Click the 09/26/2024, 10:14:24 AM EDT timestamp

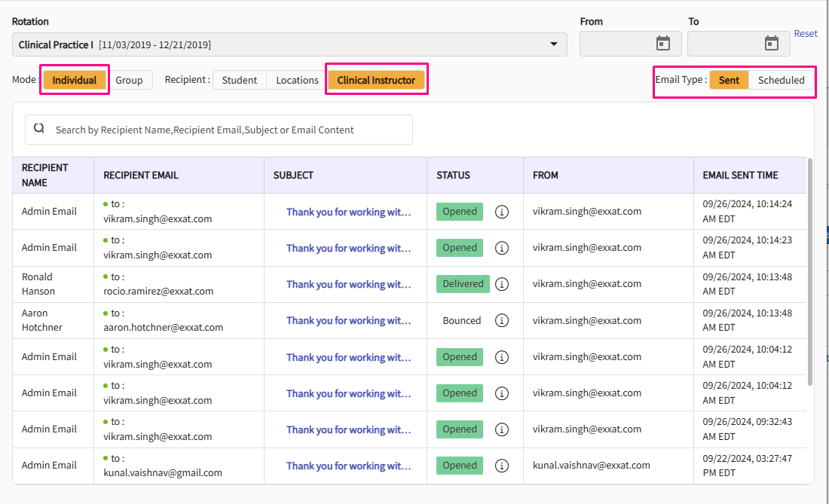[748, 212]
